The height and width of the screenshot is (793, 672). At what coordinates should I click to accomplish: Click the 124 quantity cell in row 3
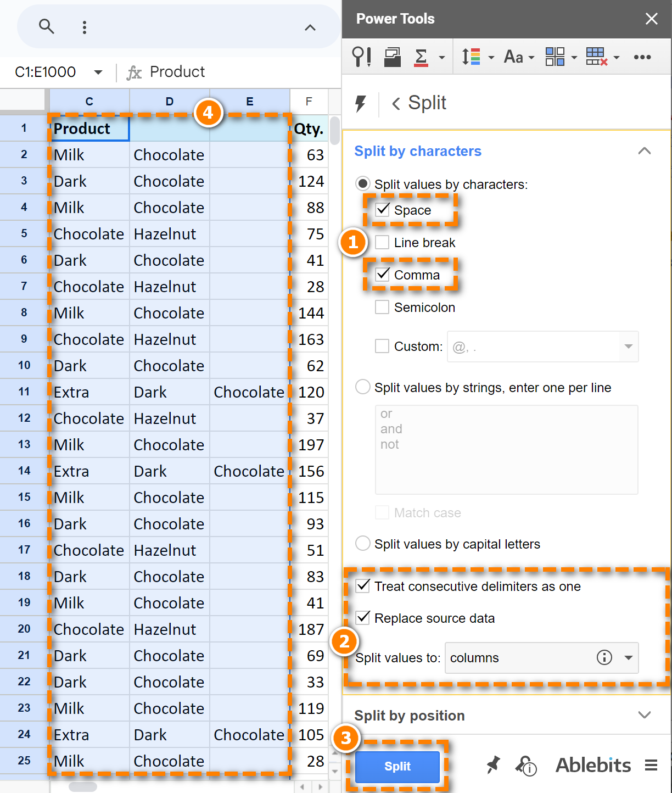[309, 181]
